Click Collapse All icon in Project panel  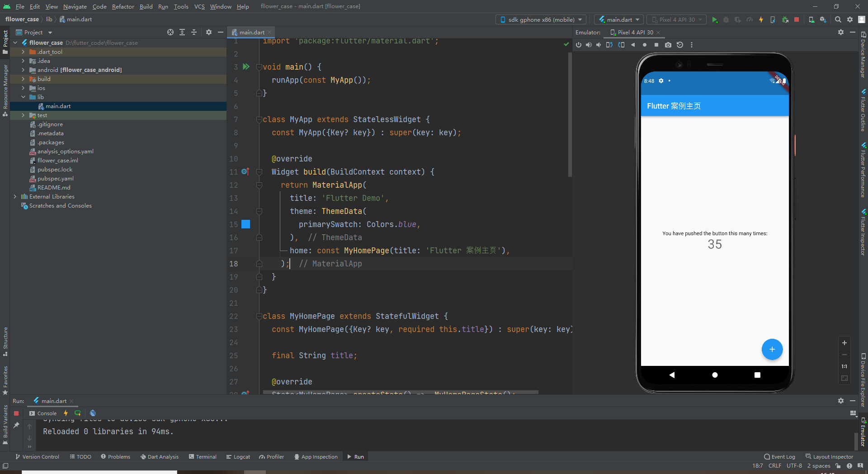[x=194, y=32]
